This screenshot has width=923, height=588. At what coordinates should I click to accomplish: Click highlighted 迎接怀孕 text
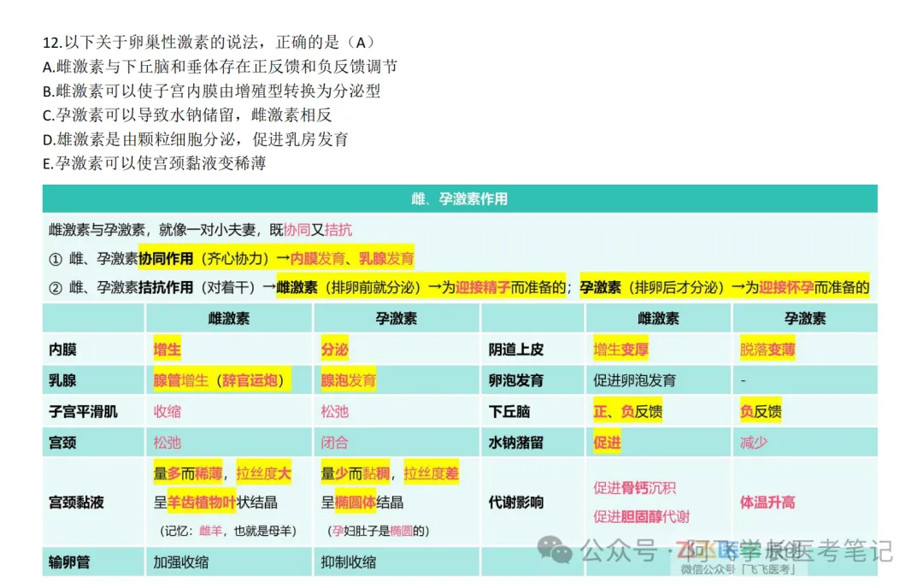[786, 287]
